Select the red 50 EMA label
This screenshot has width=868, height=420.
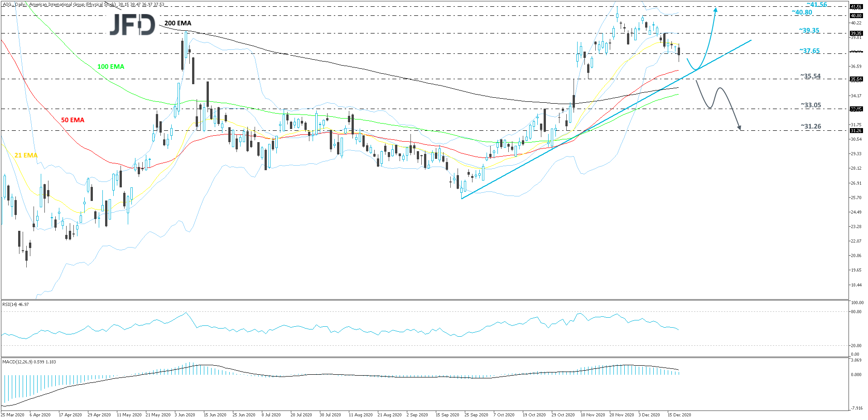point(72,120)
